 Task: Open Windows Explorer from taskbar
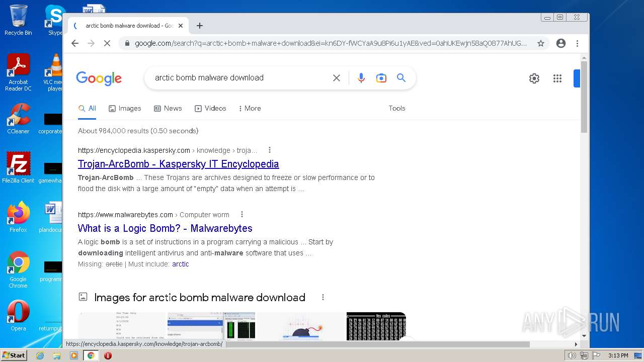point(57,355)
